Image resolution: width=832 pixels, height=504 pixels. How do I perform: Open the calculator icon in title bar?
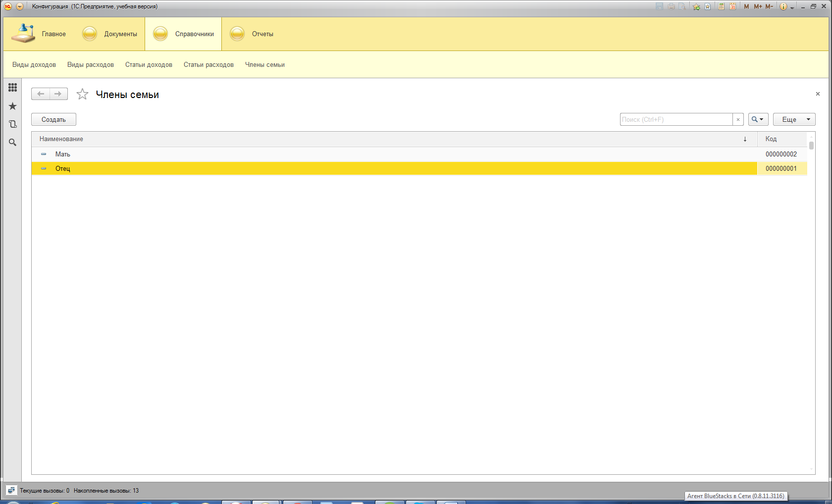coord(721,6)
